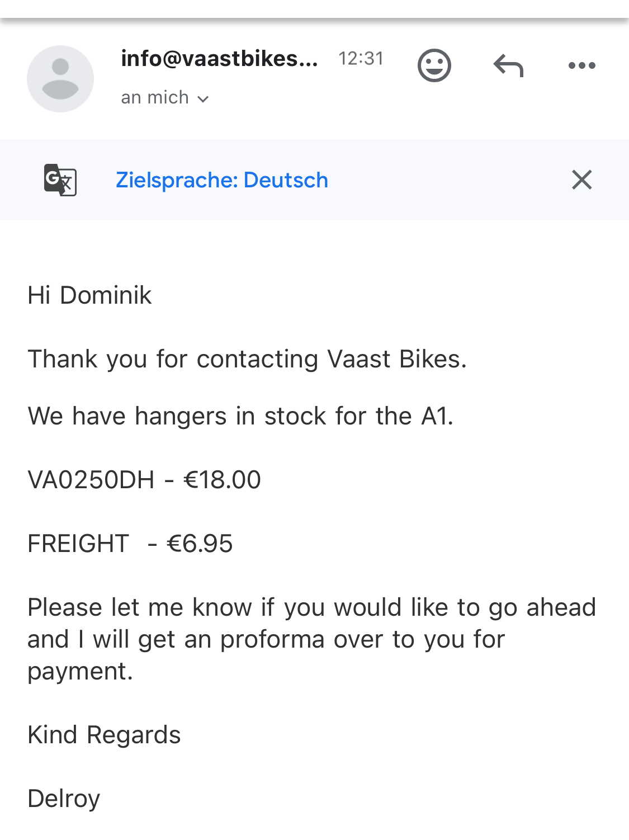629x840 pixels.
Task: Tap the part number VA0250DH
Action: (91, 480)
